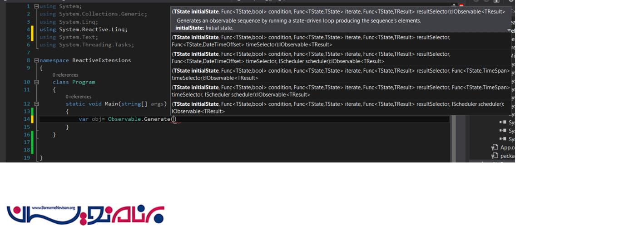Click 'Generates an observable sequence' description text
The height and width of the screenshot is (226, 644).
299,21
